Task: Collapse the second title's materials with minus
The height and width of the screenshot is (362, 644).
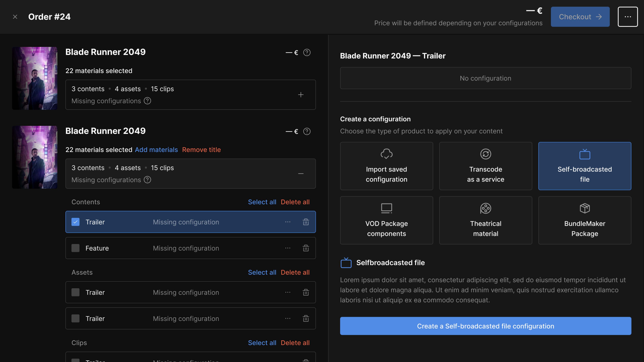Action: (301, 174)
